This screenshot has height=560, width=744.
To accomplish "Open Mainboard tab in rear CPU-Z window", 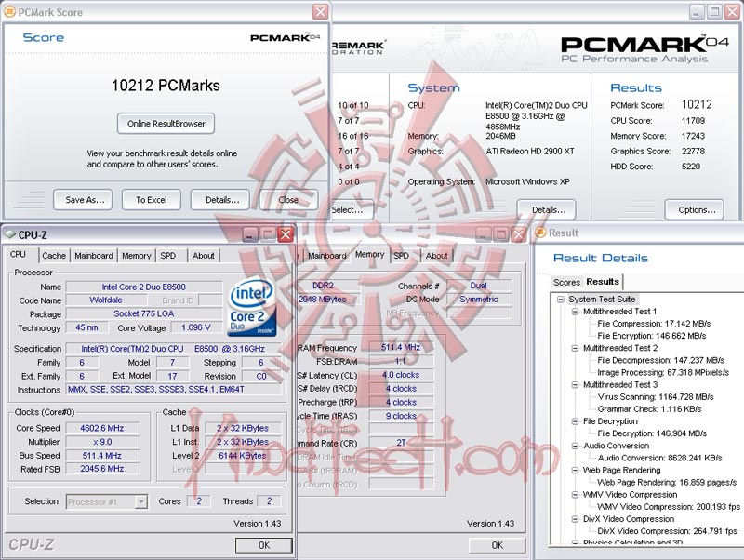I will click(326, 256).
